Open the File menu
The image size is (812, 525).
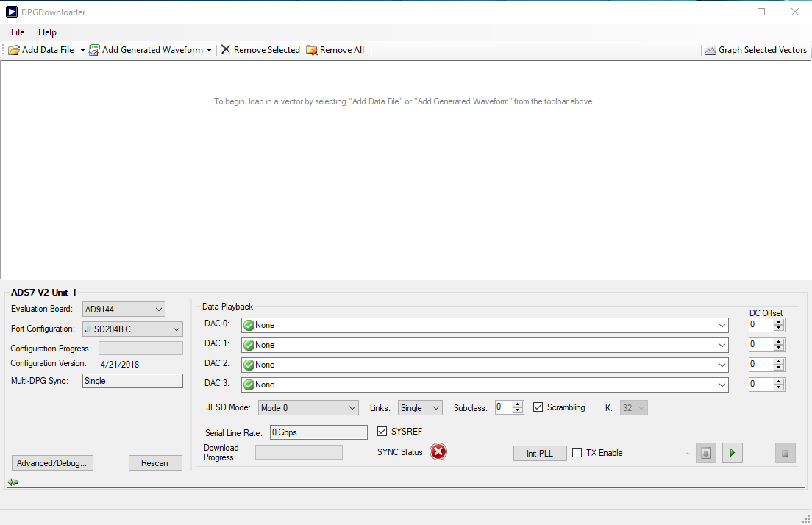point(18,32)
